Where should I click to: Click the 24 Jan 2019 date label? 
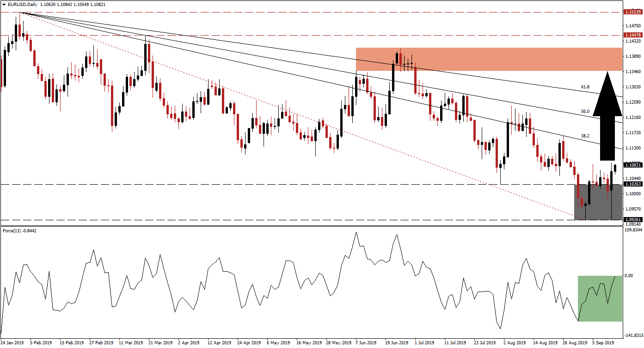[x=13, y=343]
